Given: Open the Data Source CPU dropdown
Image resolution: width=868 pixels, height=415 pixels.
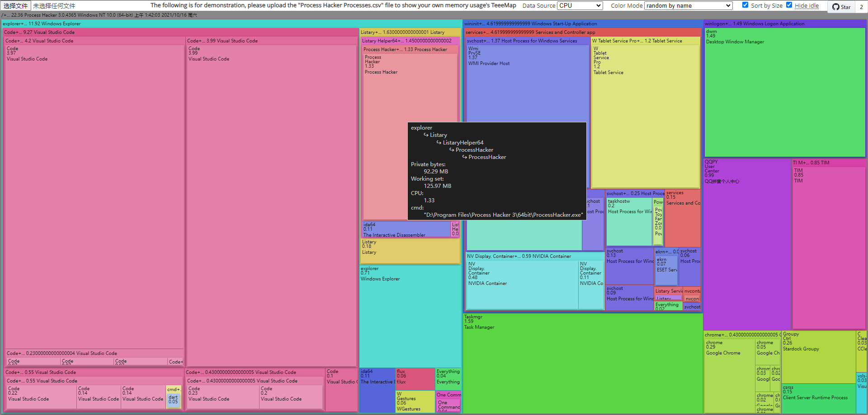Looking at the screenshot, I should point(580,5).
